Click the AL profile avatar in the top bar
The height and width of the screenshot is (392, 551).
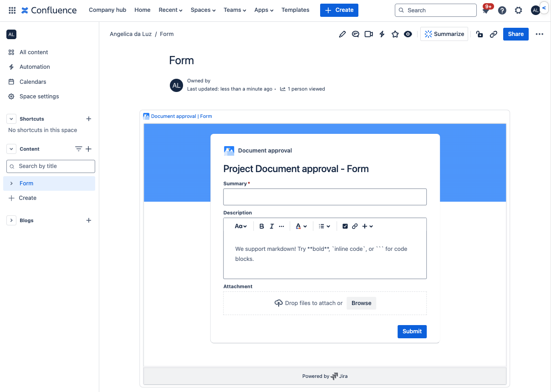[x=535, y=10]
